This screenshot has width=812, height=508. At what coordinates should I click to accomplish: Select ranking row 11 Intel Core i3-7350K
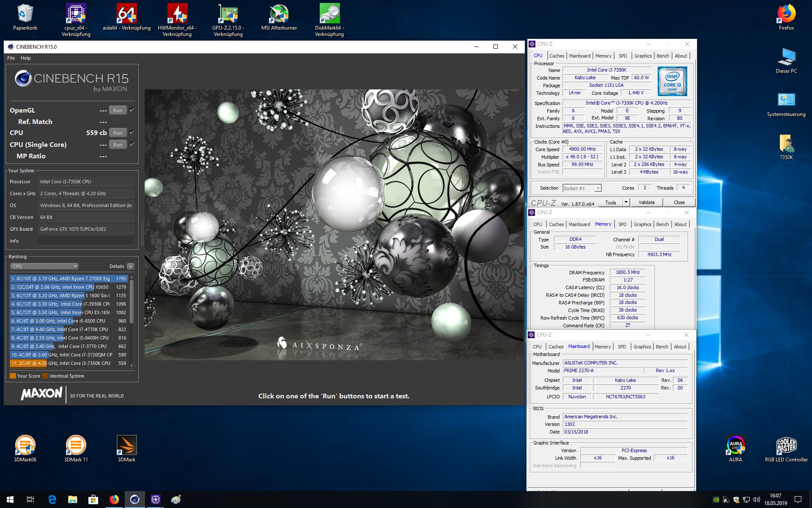(x=69, y=363)
